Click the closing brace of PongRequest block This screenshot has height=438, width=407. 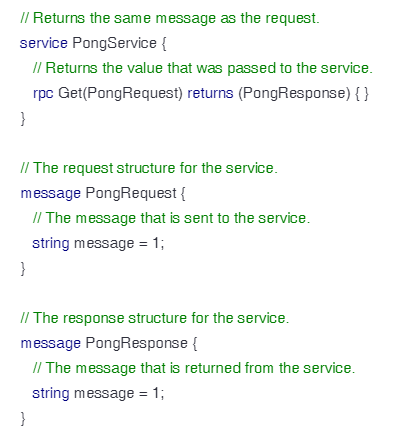click(x=23, y=268)
